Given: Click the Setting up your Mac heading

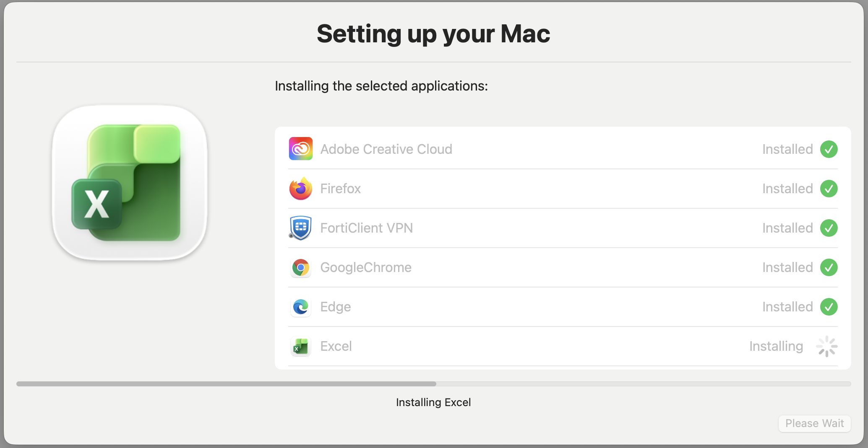Looking at the screenshot, I should click(433, 34).
